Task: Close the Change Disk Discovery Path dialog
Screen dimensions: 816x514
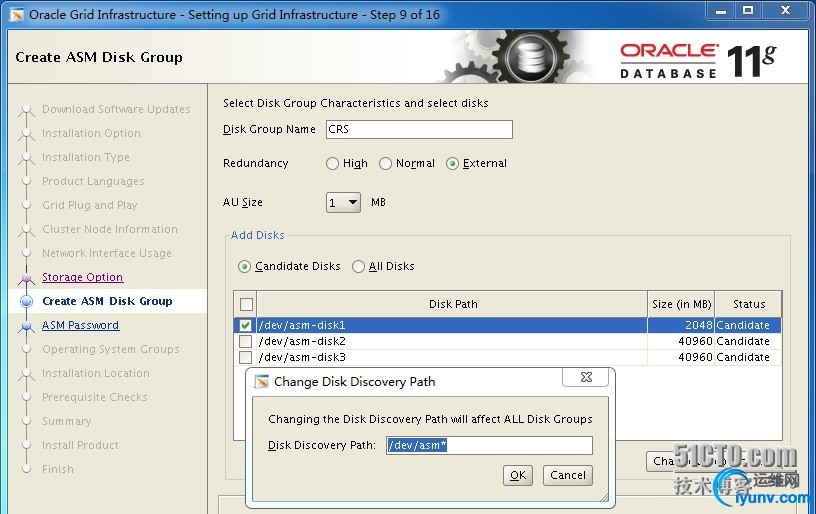Action: [x=586, y=377]
